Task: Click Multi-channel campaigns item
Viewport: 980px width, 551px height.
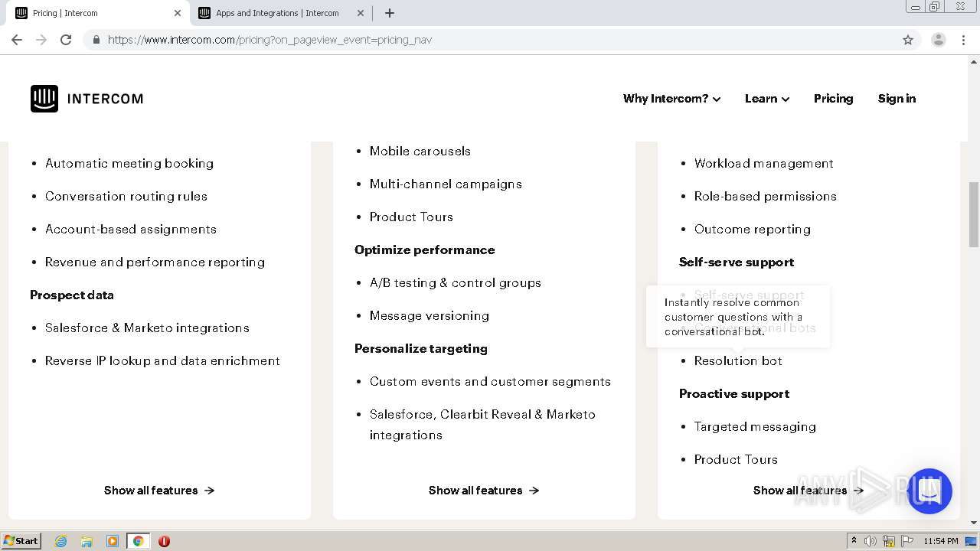Action: click(x=446, y=184)
